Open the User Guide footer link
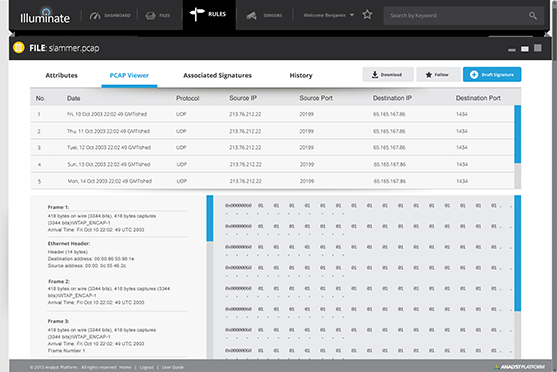The image size is (557, 372). pos(173,367)
